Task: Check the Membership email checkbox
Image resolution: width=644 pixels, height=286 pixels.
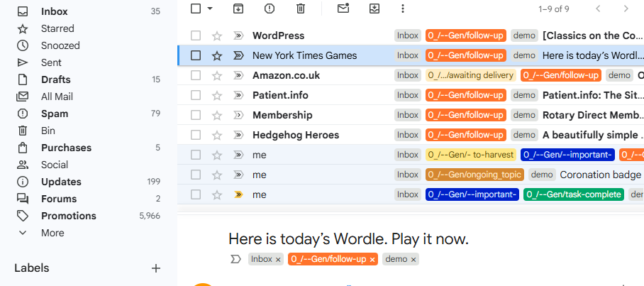Action: [196, 115]
